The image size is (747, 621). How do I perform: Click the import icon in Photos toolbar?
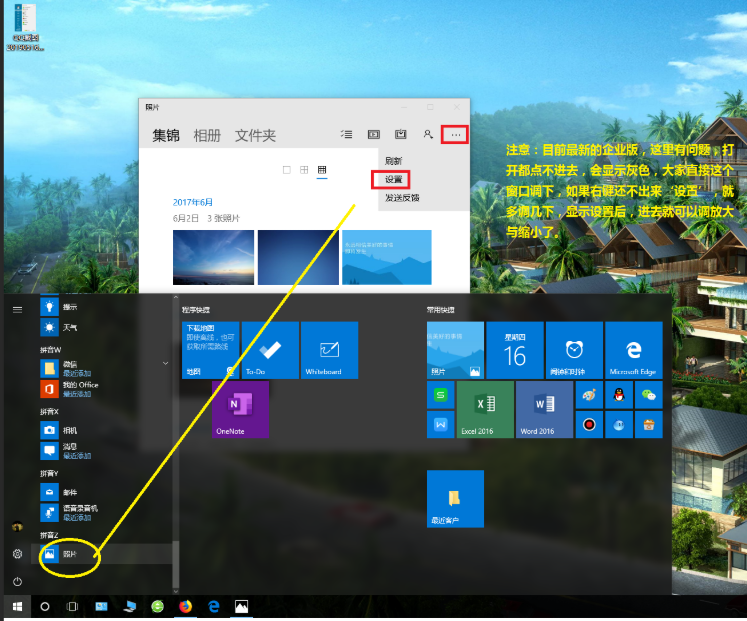401,134
